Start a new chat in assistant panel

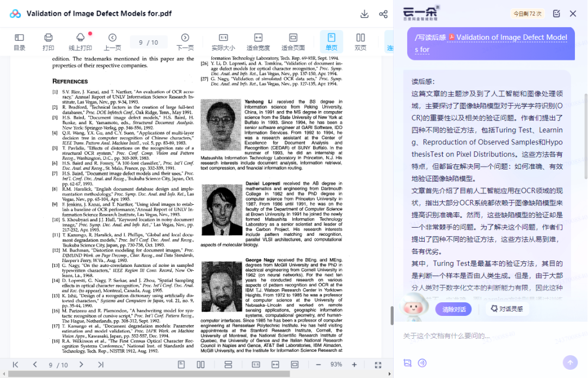[x=556, y=14]
